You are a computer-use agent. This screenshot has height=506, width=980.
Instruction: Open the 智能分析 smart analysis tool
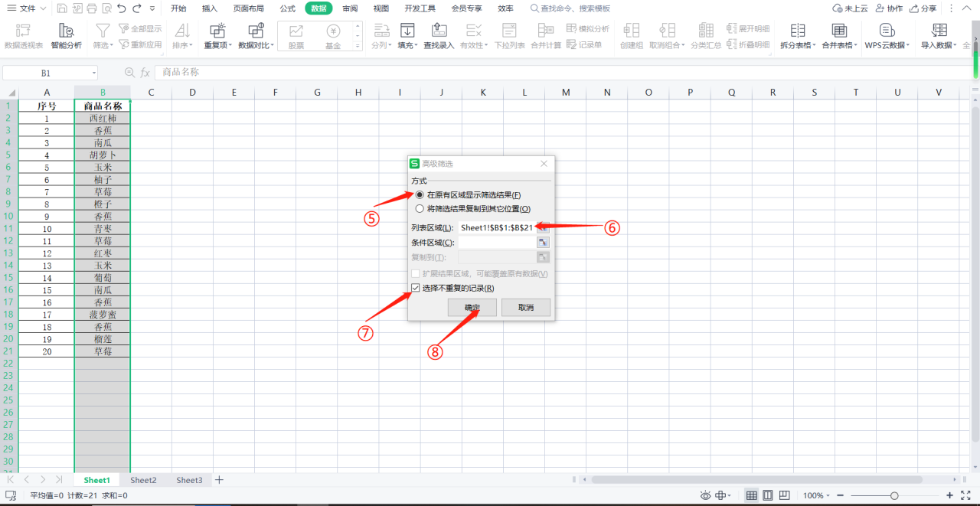pyautogui.click(x=67, y=36)
